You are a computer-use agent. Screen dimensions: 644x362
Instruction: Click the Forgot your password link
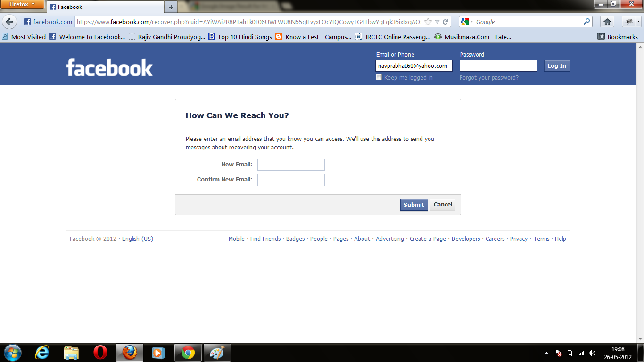[489, 78]
